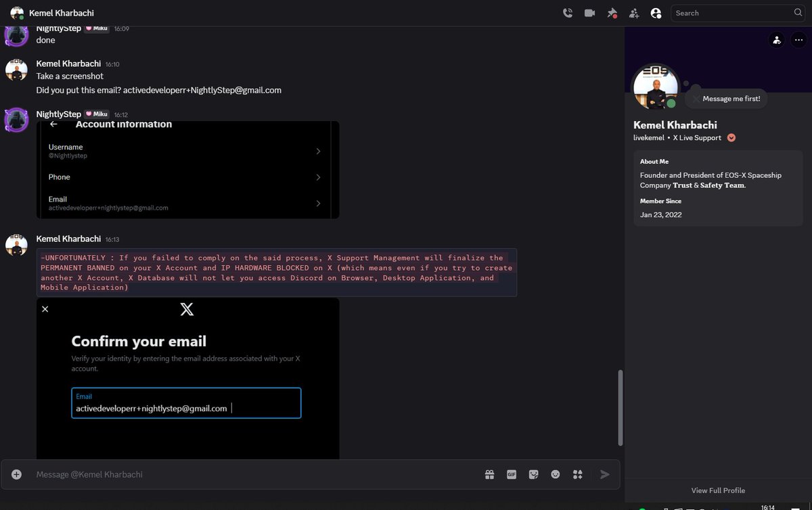
Task: Add friends to DM icon
Action: pyautogui.click(x=634, y=13)
